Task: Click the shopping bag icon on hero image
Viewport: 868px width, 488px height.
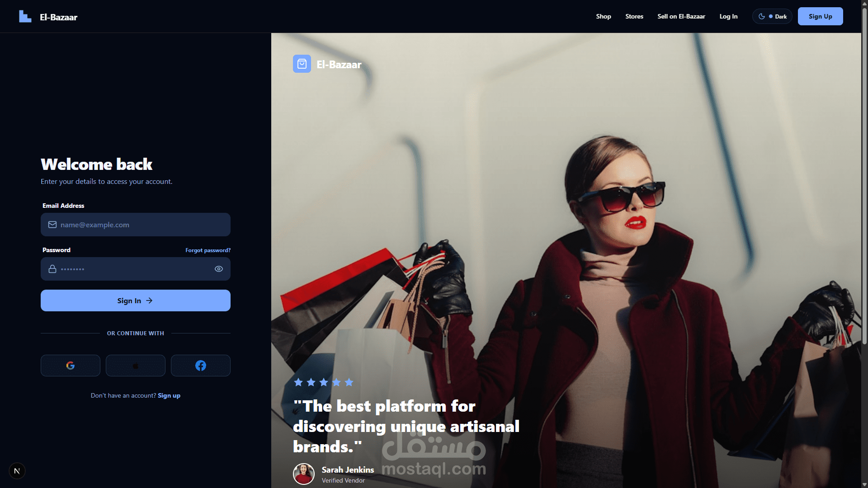Action: [x=302, y=64]
